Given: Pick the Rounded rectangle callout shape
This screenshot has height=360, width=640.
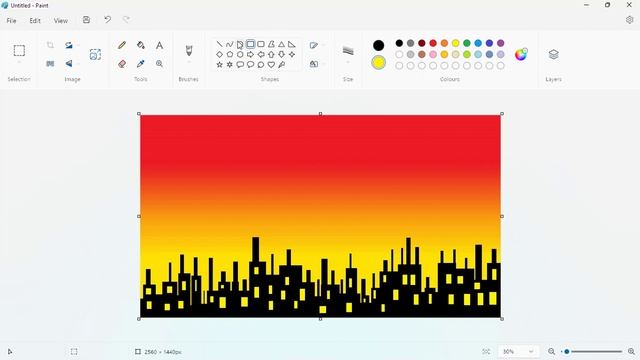Looking at the screenshot, I should [x=240, y=64].
